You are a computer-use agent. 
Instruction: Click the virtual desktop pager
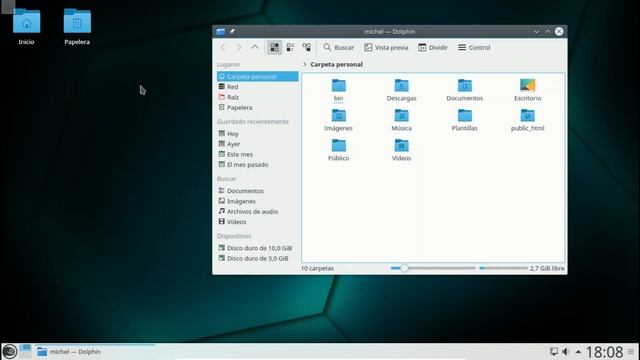tap(25, 351)
